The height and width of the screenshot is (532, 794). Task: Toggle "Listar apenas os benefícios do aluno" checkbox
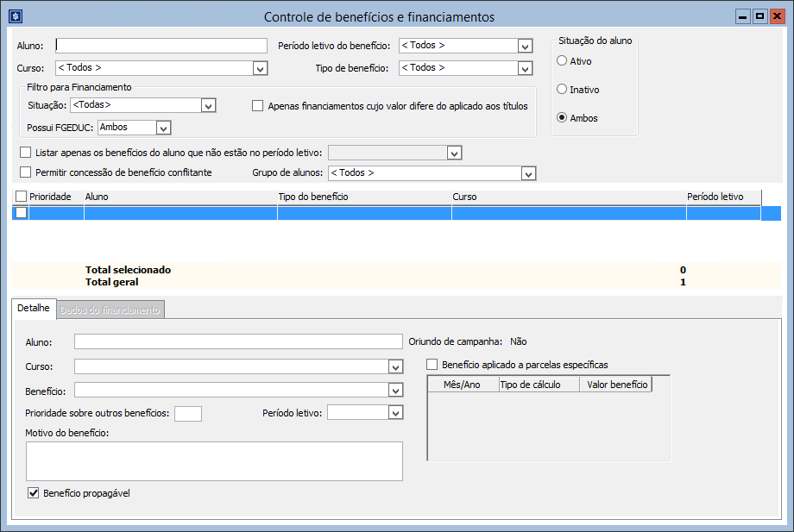(25, 152)
